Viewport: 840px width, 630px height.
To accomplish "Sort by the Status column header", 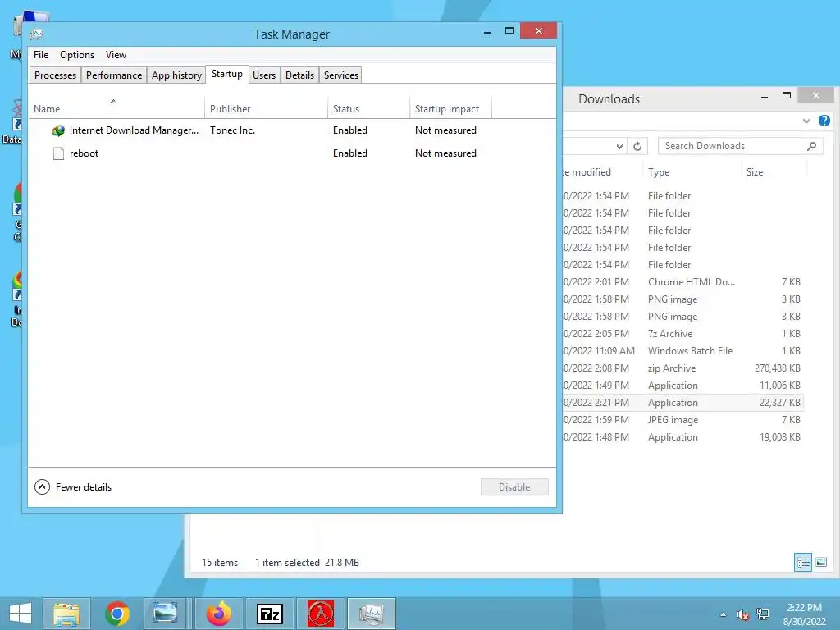I will [x=368, y=108].
